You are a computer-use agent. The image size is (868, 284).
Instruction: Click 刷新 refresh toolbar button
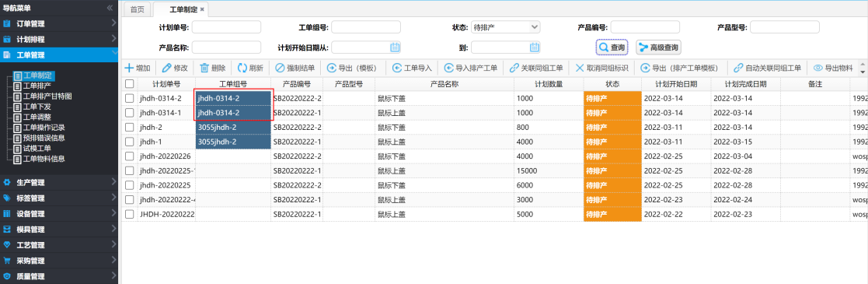point(250,68)
